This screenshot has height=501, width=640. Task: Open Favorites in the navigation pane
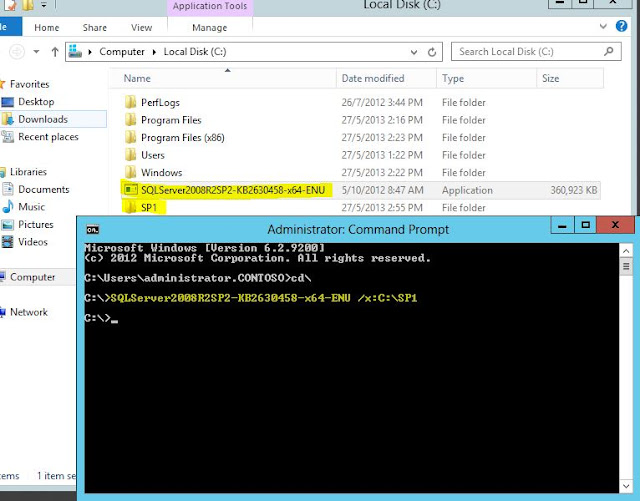point(29,84)
